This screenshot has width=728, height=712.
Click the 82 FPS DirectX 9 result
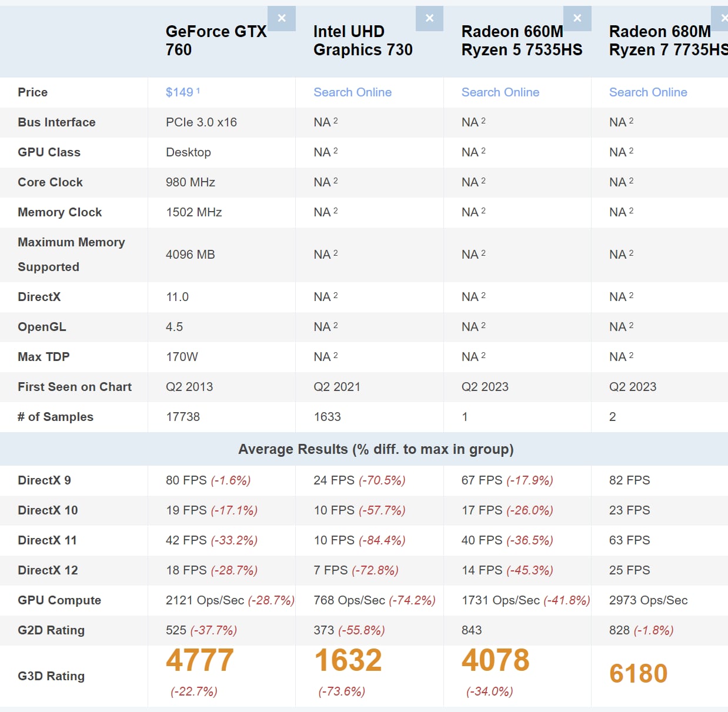[630, 480]
